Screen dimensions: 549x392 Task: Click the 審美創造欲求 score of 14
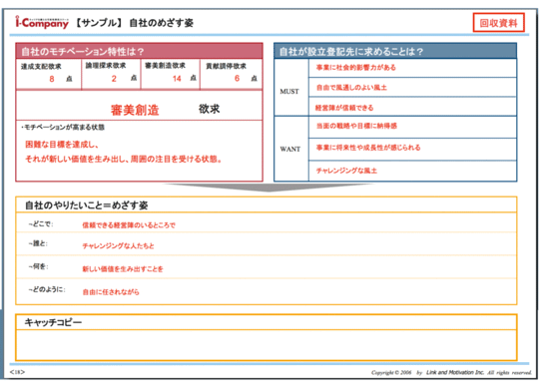[x=177, y=79]
